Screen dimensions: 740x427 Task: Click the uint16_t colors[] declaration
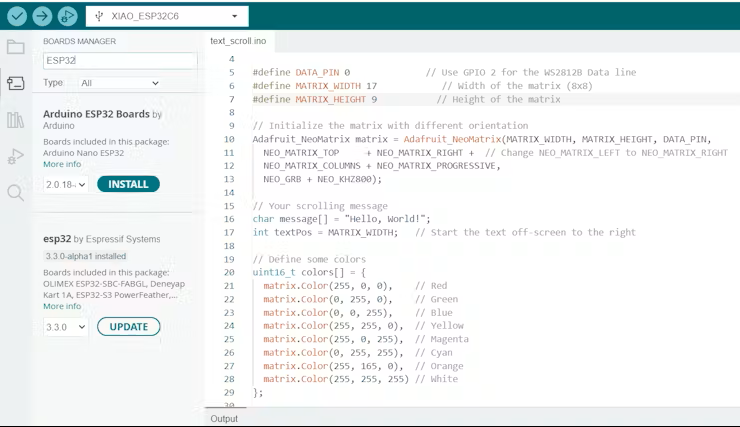309,272
